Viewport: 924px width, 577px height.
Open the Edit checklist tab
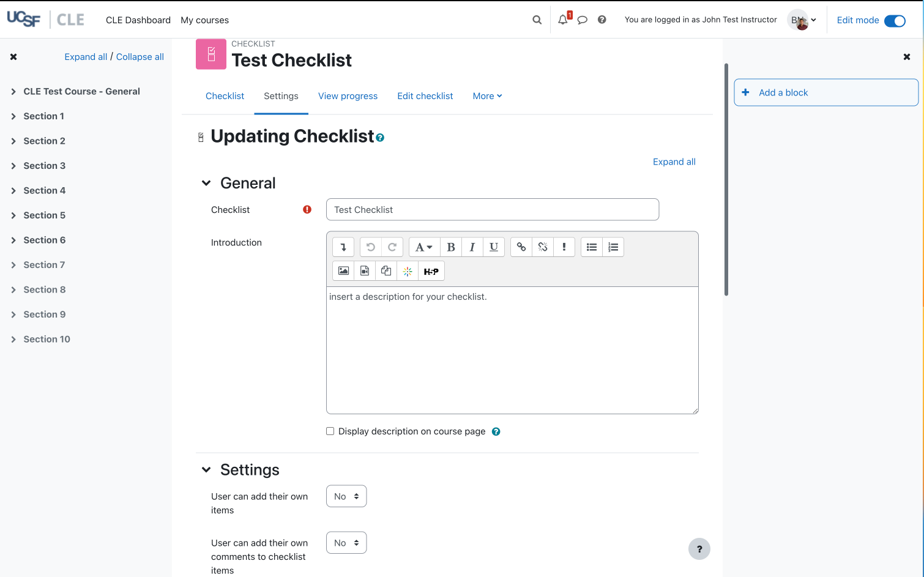point(425,96)
